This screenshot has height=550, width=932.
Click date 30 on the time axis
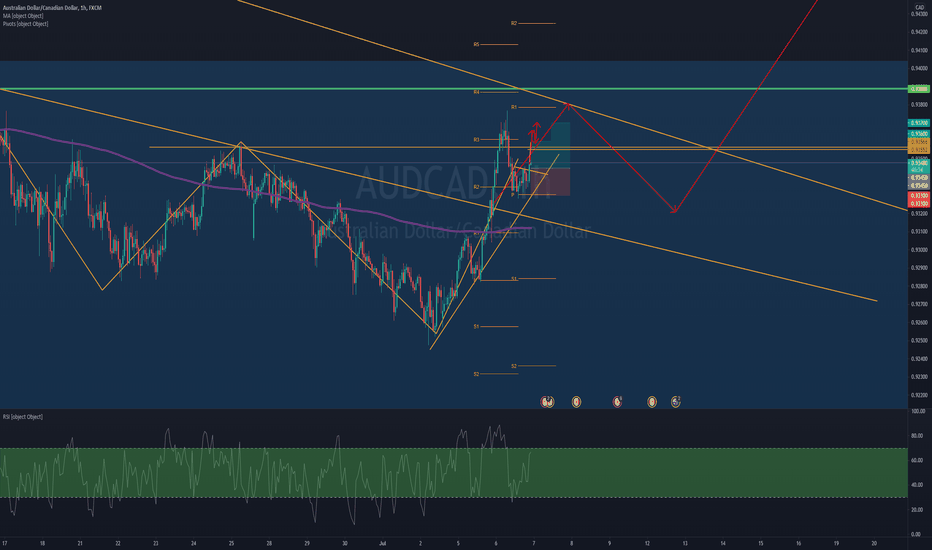345,543
